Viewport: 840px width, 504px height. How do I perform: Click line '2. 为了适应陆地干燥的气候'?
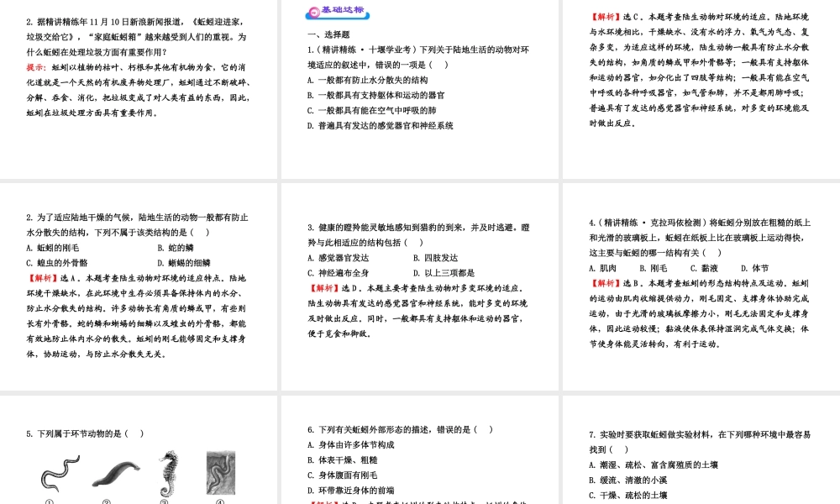point(137,218)
